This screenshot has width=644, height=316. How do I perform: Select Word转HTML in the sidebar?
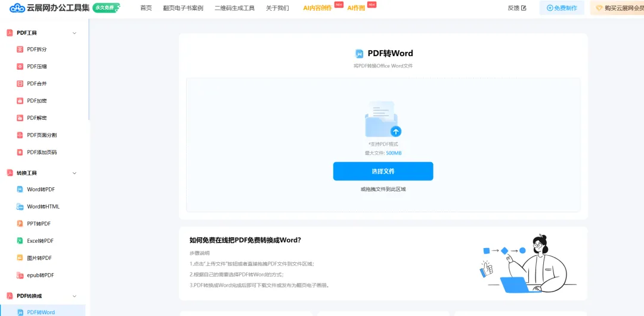click(x=44, y=207)
